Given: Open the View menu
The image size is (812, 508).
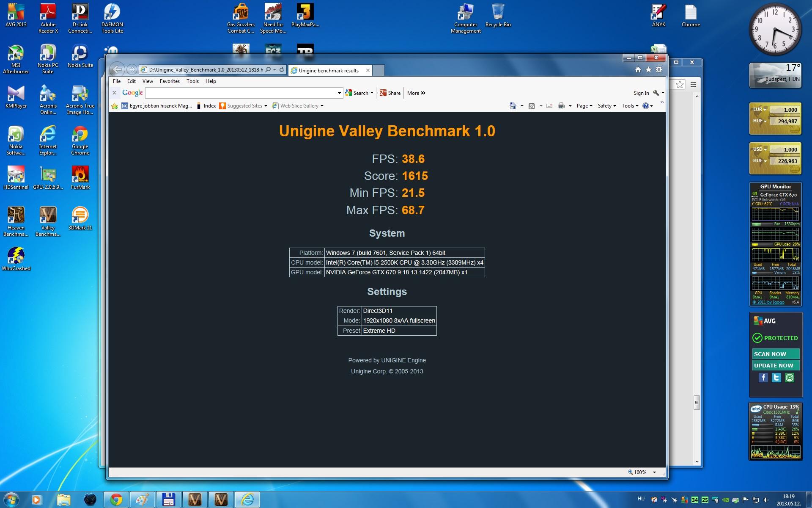Looking at the screenshot, I should [x=148, y=81].
